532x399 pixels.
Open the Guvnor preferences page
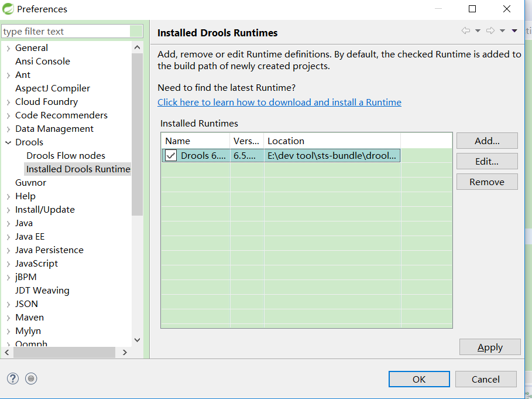(30, 182)
